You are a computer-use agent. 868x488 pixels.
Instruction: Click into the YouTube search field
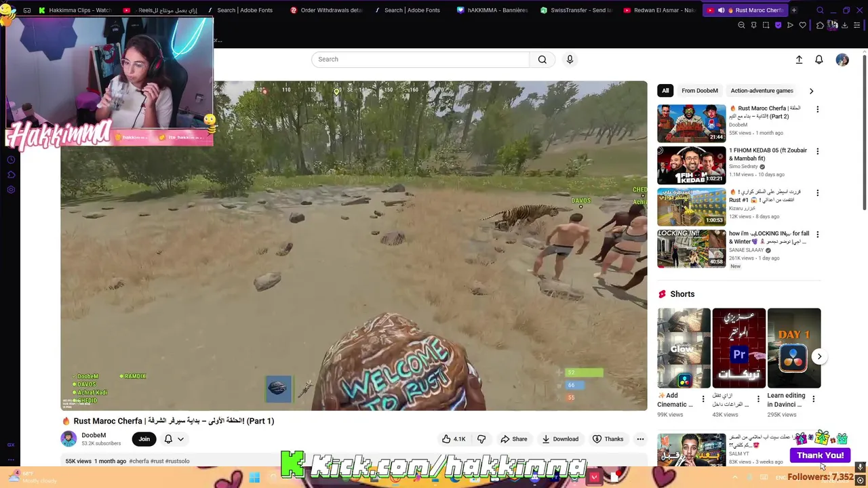click(x=420, y=60)
